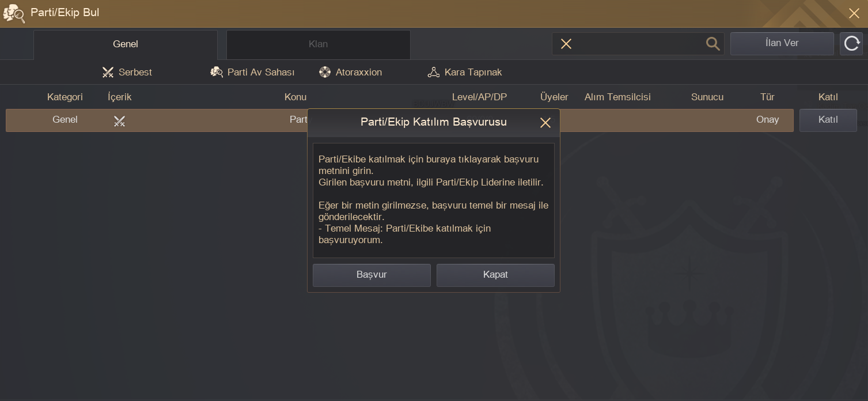
Task: Select the Kara Tapınak filter icon
Action: [434, 73]
